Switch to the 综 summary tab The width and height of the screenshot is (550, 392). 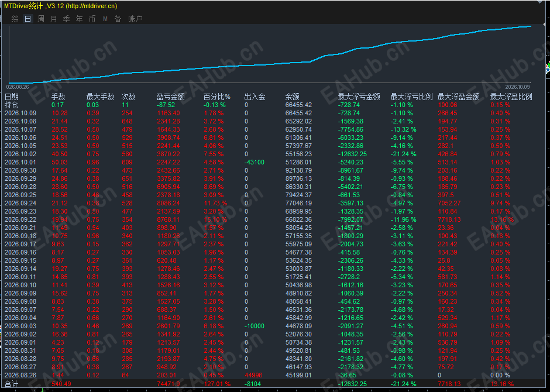15,19
